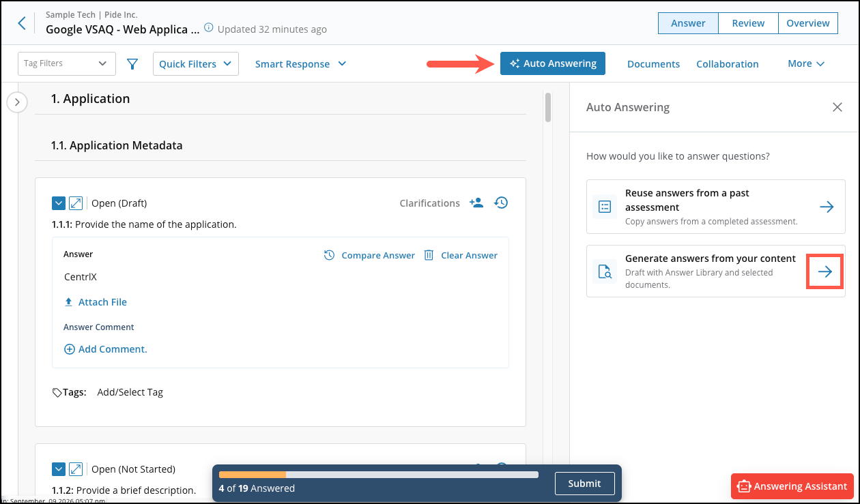
Task: Click arrow for Generate answers from your content
Action: 825,271
